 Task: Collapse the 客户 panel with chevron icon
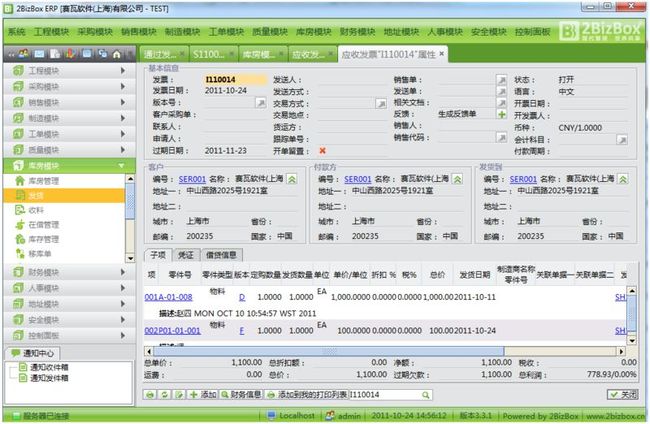(x=292, y=179)
